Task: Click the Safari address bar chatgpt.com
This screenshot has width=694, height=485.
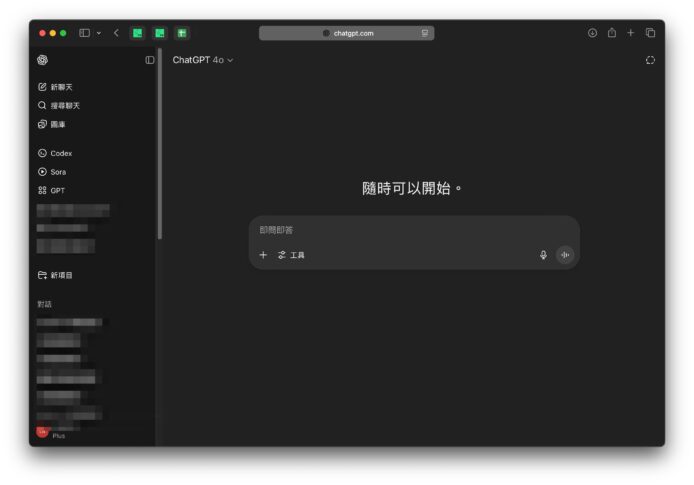Action: (347, 33)
